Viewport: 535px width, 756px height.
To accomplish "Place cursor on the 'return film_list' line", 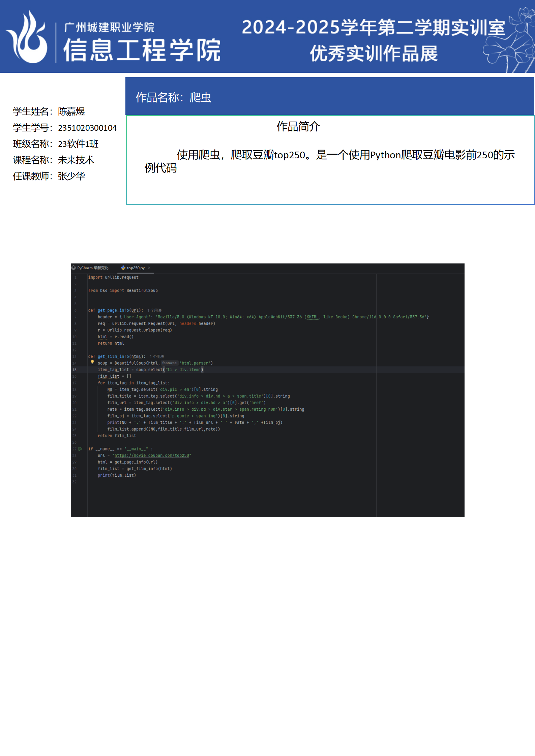I will click(117, 436).
